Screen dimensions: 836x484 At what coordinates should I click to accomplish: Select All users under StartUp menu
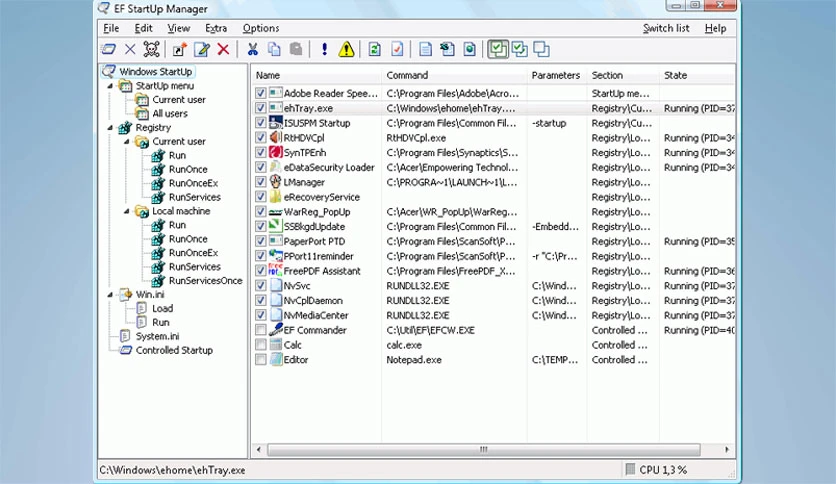[x=170, y=114]
